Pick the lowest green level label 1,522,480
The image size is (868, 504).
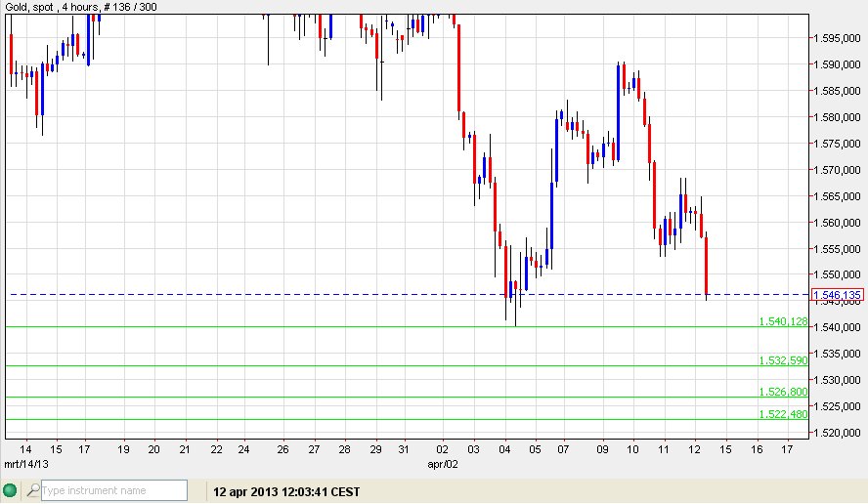click(x=783, y=414)
